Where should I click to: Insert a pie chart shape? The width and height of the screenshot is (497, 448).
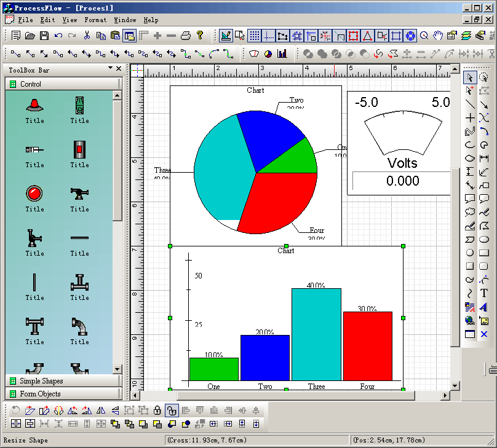click(x=268, y=54)
